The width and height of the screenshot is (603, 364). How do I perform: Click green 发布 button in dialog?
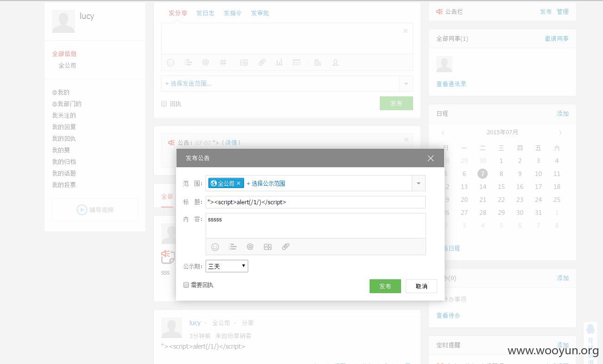(385, 286)
